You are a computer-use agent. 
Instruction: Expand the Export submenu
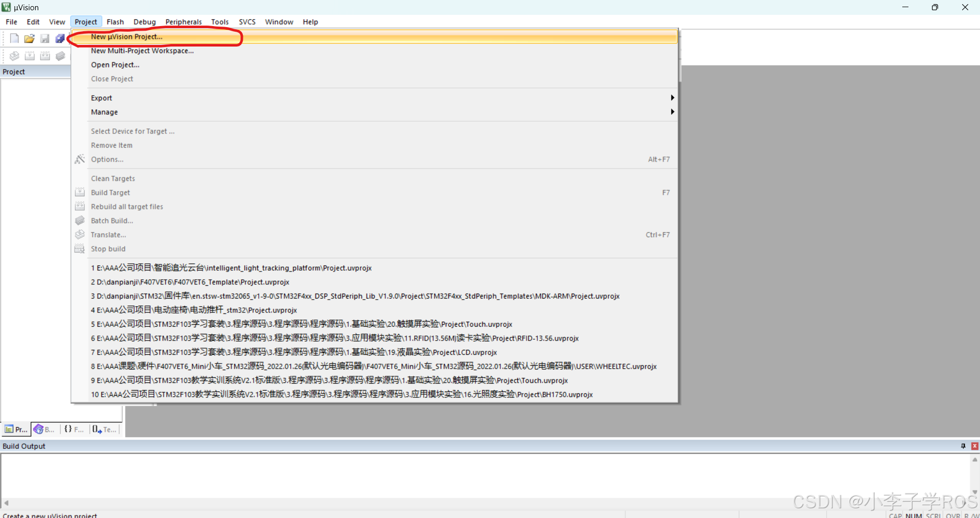pyautogui.click(x=671, y=97)
